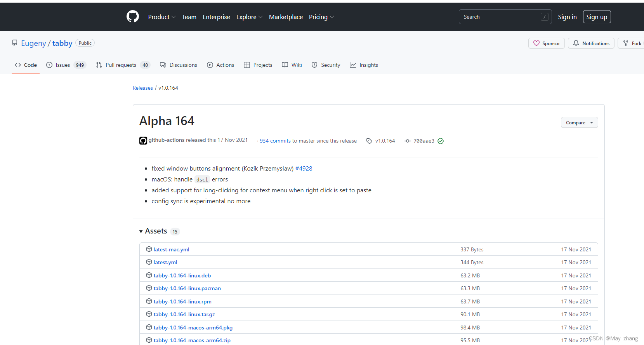The image size is (644, 345).
Task: Click the 98.4 MB file size
Action: point(470,328)
